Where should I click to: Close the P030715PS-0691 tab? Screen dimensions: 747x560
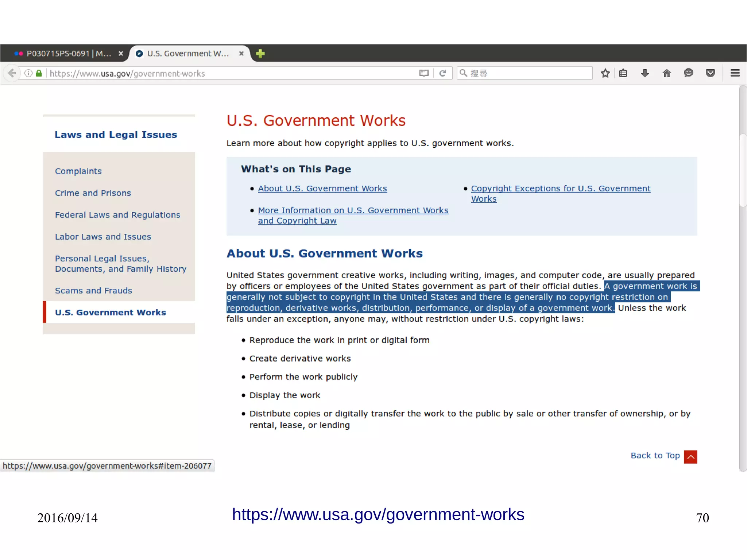[121, 54]
